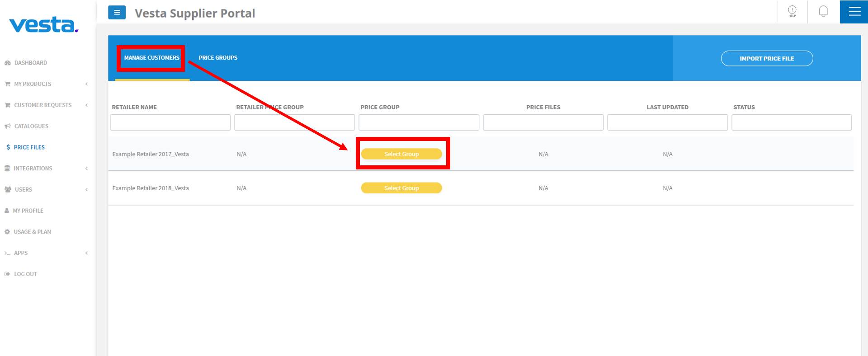Switch to Price Groups tab

coord(218,58)
